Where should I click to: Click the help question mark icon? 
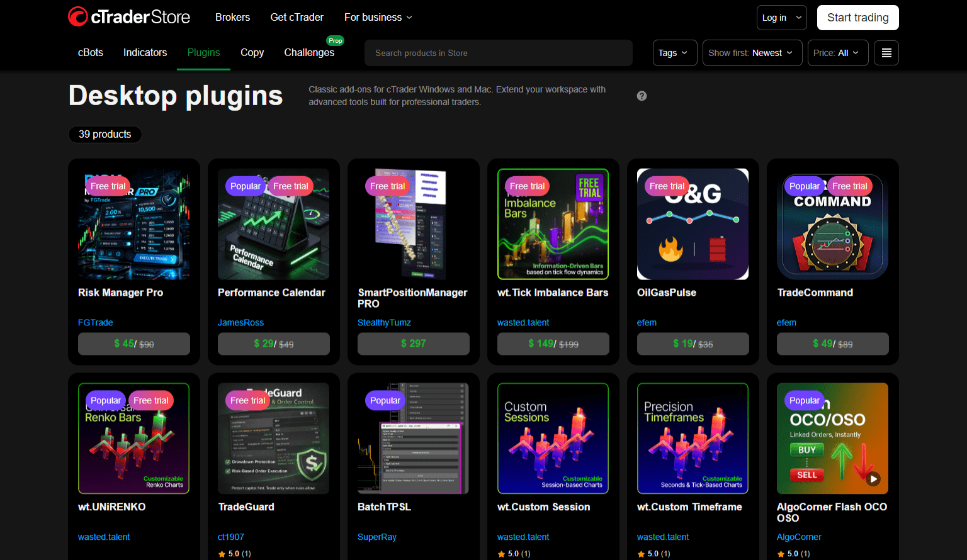(642, 96)
